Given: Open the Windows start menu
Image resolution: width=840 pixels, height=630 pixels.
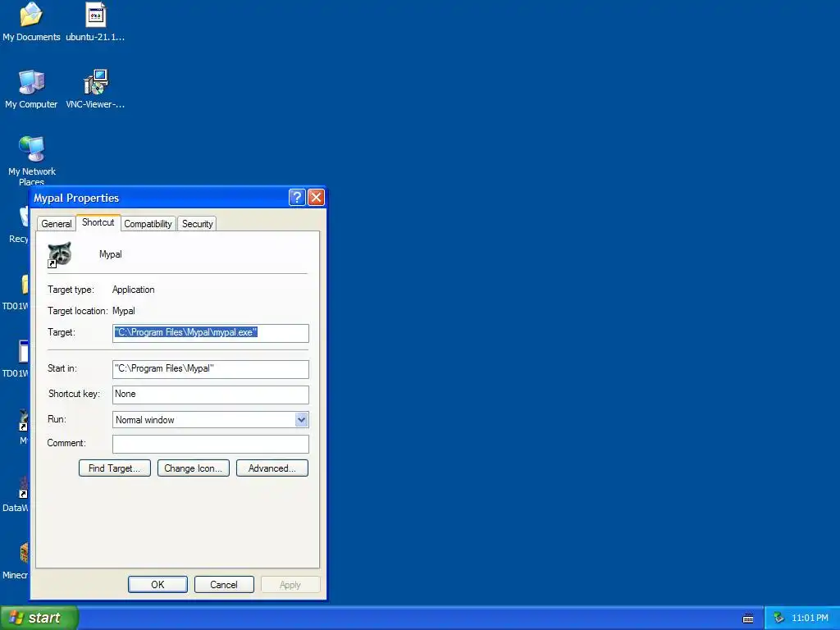Looking at the screenshot, I should (x=39, y=618).
